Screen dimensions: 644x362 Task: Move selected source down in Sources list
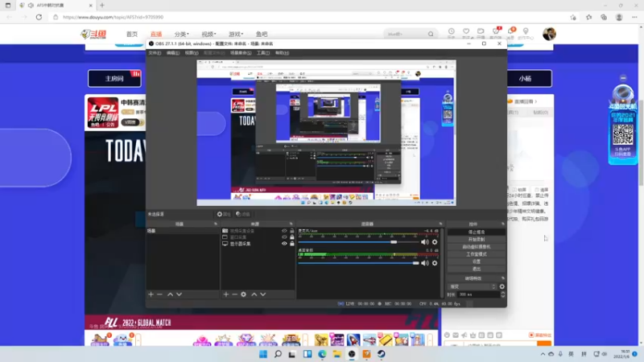(x=263, y=294)
